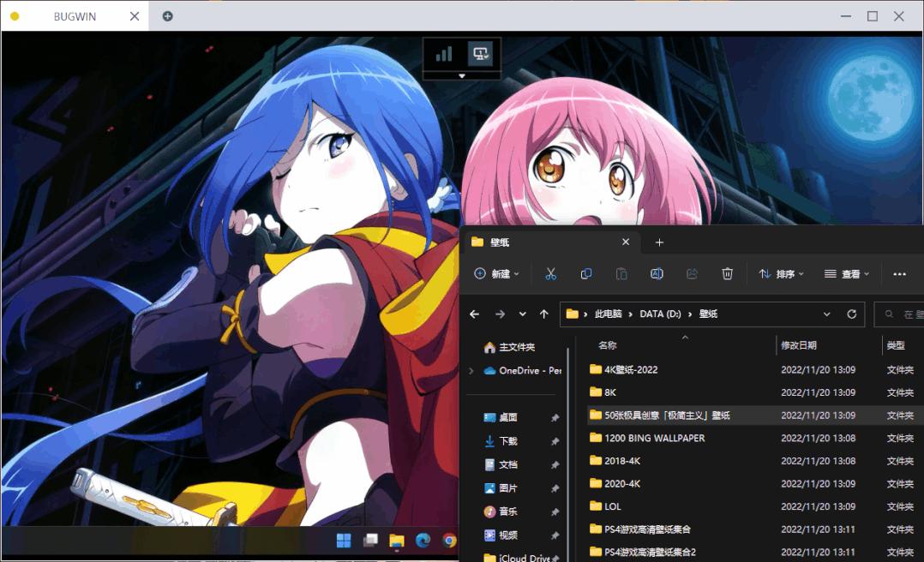
Task: Open the 排序 sort dropdown
Action: click(782, 273)
